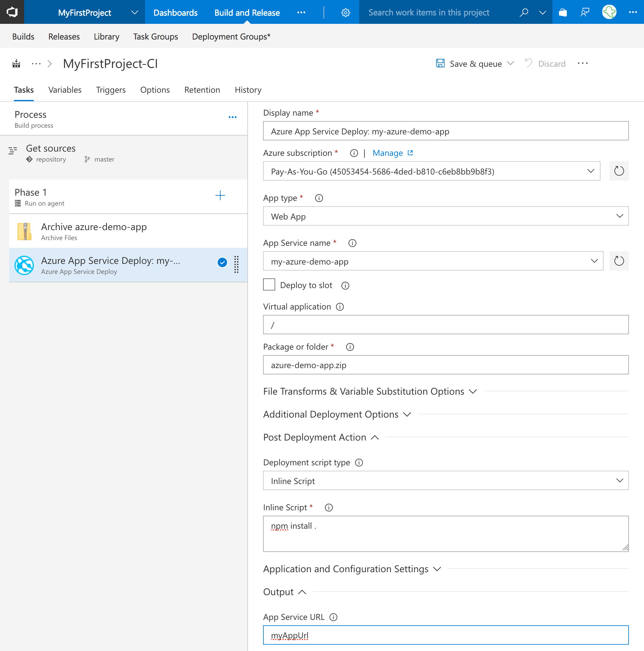644x651 pixels.
Task: Click the Get sources list icon
Action: tap(13, 150)
